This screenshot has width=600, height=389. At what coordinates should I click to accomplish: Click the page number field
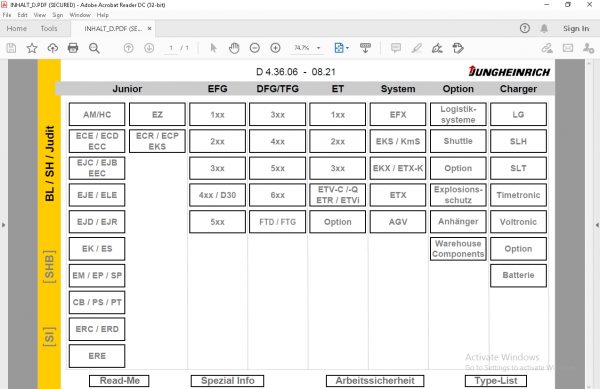pos(171,48)
